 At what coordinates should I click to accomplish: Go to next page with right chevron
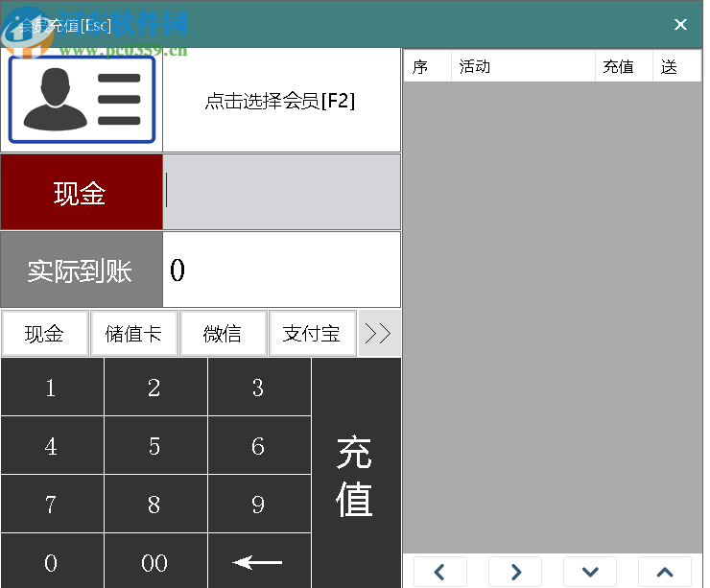tap(515, 572)
